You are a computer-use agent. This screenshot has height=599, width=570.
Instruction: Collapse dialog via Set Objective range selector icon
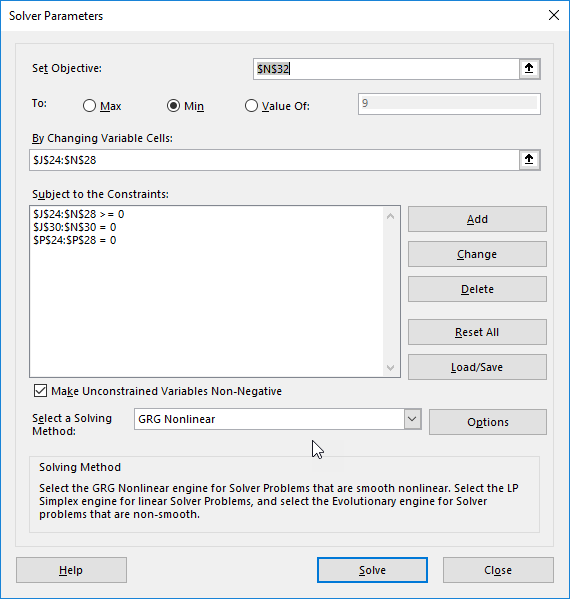pos(529,69)
